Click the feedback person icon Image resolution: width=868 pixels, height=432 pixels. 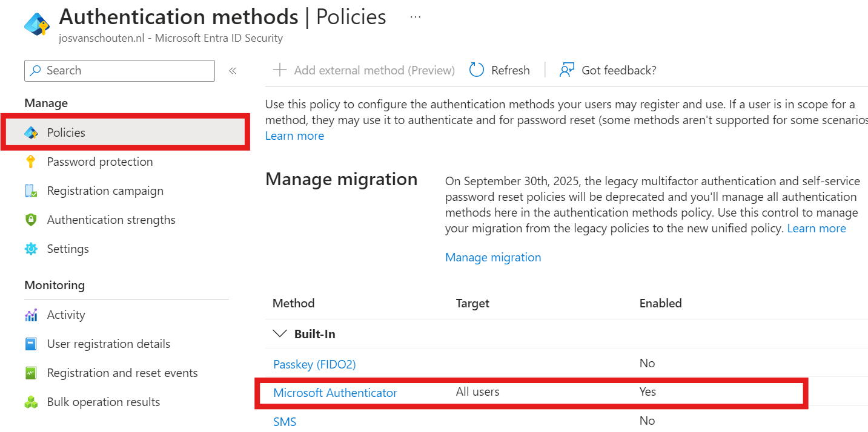[567, 70]
